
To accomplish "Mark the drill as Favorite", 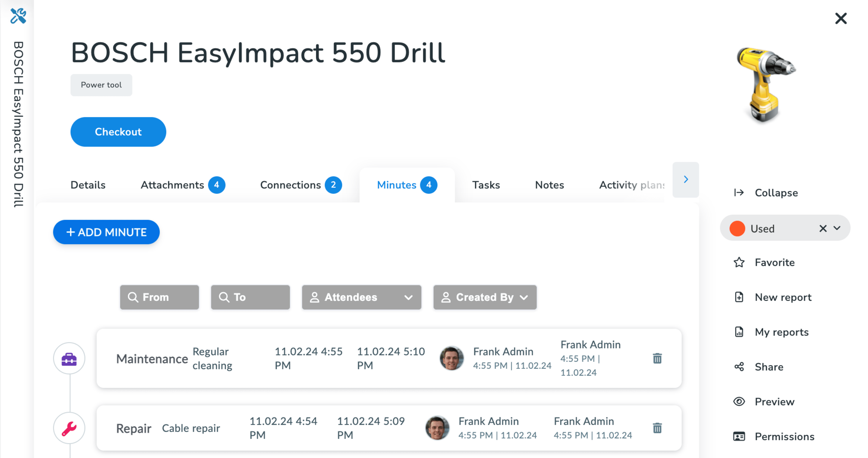I will [x=774, y=262].
